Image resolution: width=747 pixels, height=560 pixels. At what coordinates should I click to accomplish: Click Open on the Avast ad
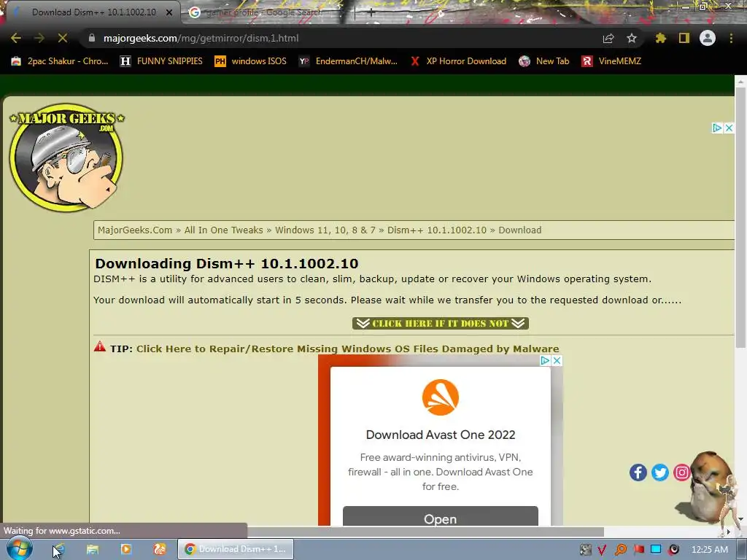pyautogui.click(x=440, y=517)
